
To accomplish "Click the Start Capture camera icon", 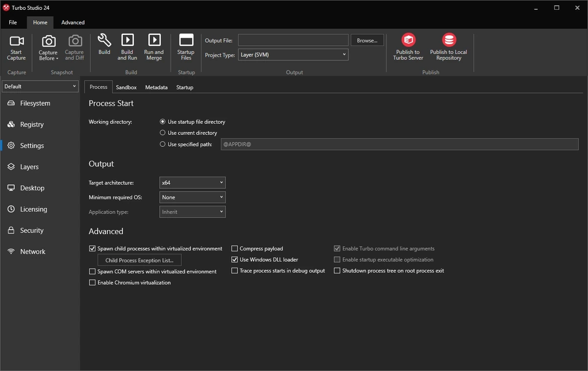I will click(x=17, y=41).
